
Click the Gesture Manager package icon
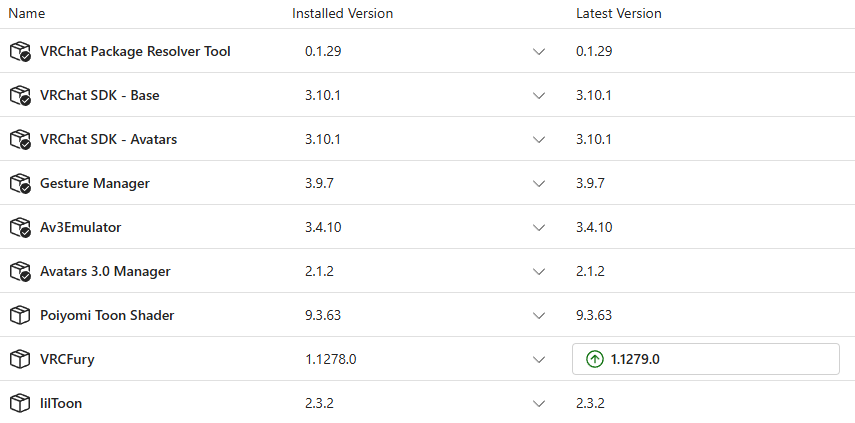[20, 184]
